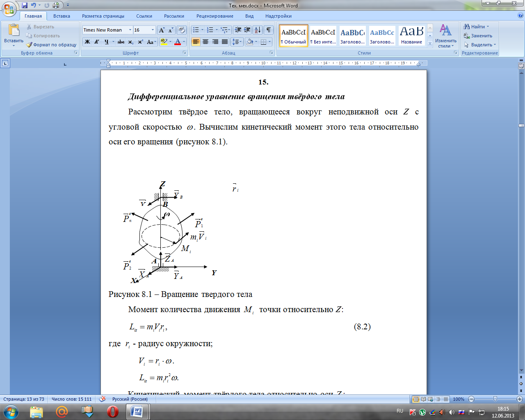Click Заменить replace button
This screenshot has height=420, width=525.
478,36
